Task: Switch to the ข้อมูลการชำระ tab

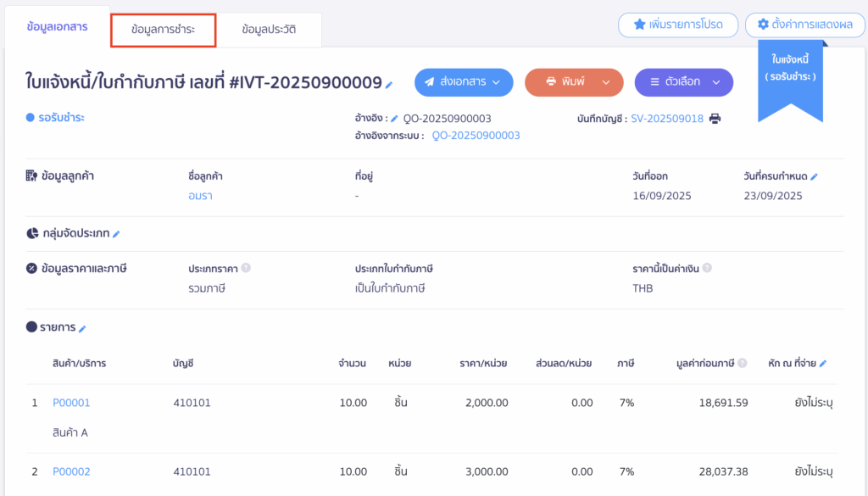Action: pyautogui.click(x=163, y=30)
